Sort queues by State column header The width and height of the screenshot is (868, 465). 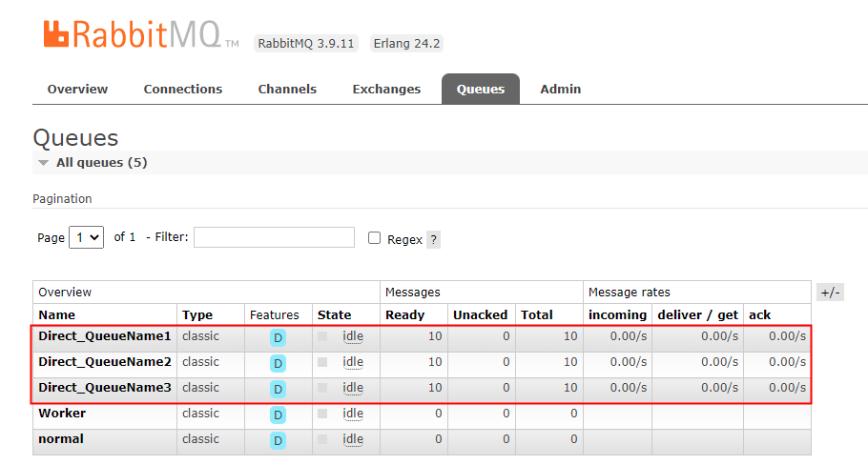[335, 314]
